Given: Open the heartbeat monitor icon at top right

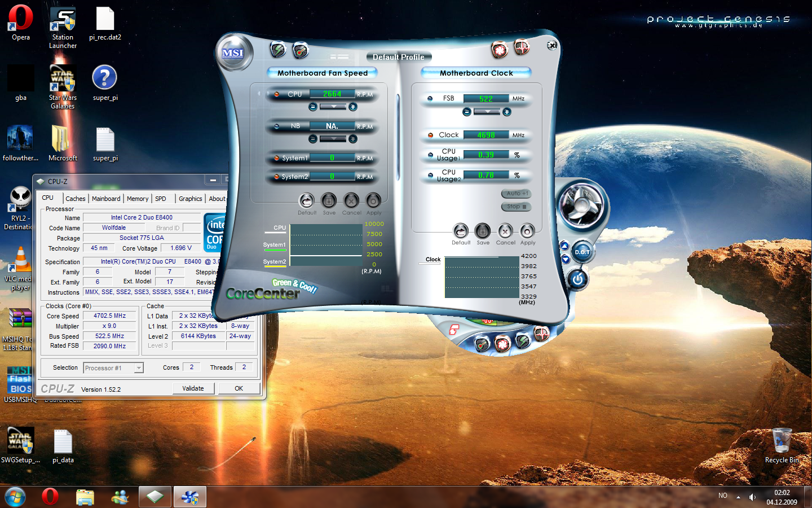Looking at the screenshot, I should [x=522, y=47].
